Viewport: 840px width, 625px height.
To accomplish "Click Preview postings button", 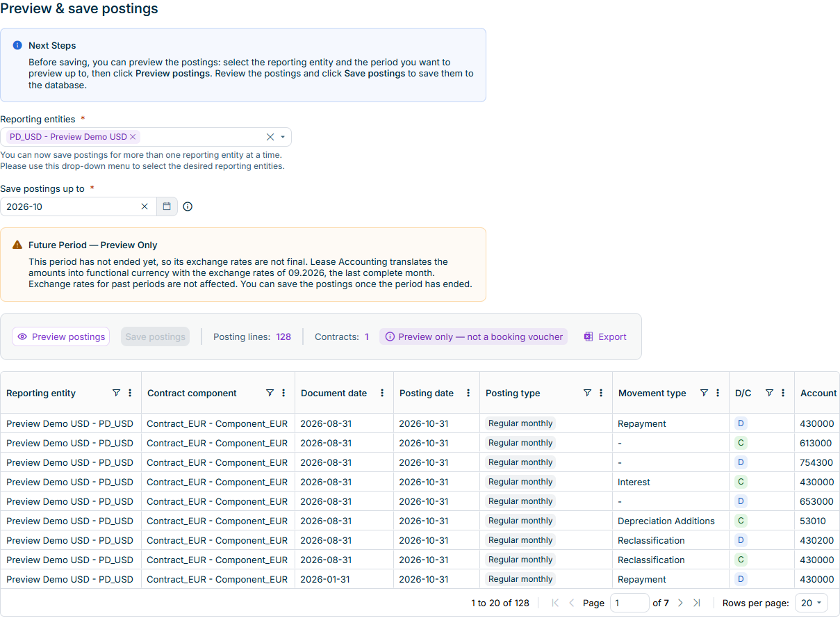I will 61,336.
